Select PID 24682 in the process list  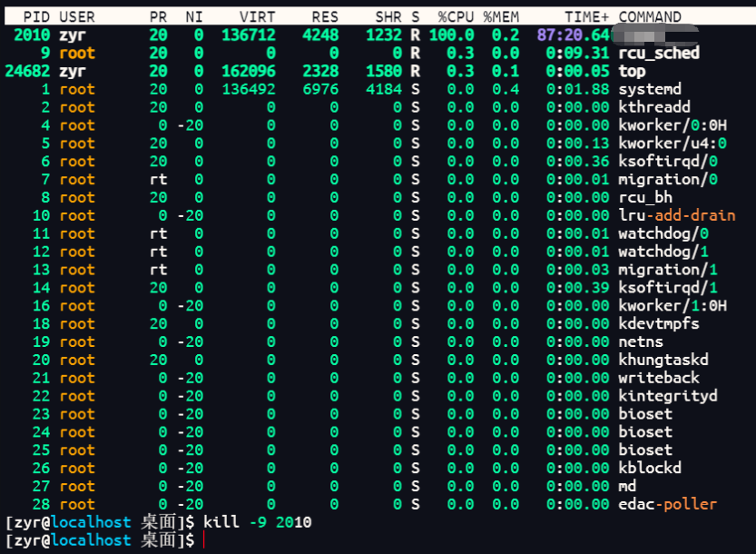[28, 71]
